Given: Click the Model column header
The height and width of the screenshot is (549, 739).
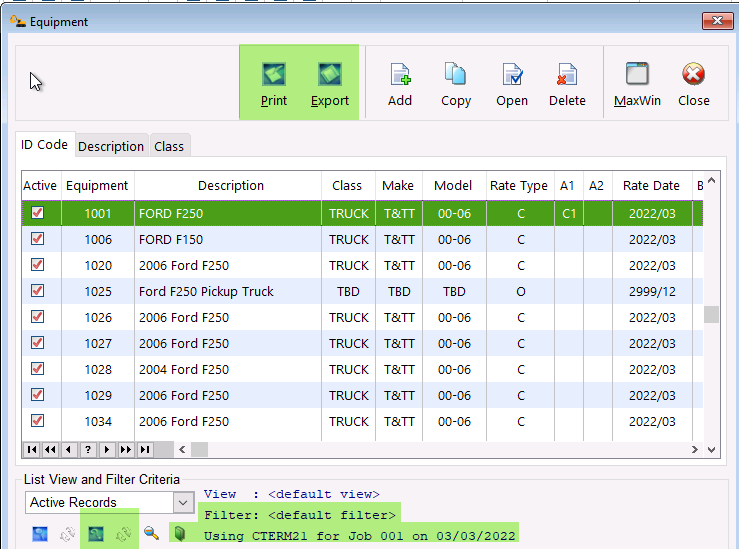Looking at the screenshot, I should 453,186.
